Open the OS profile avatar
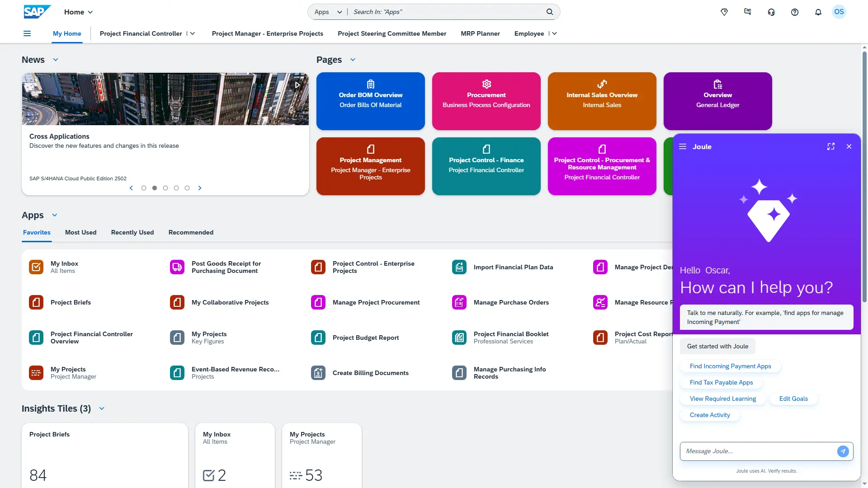 [840, 12]
